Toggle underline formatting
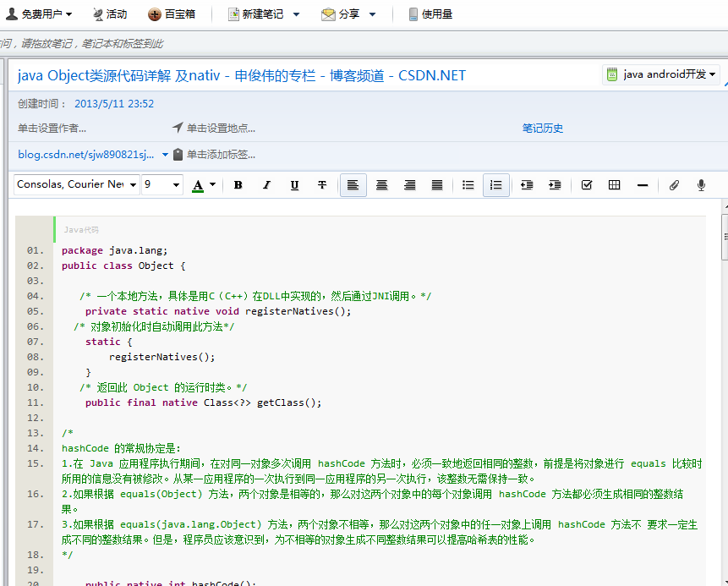The height and width of the screenshot is (586, 728). (294, 185)
